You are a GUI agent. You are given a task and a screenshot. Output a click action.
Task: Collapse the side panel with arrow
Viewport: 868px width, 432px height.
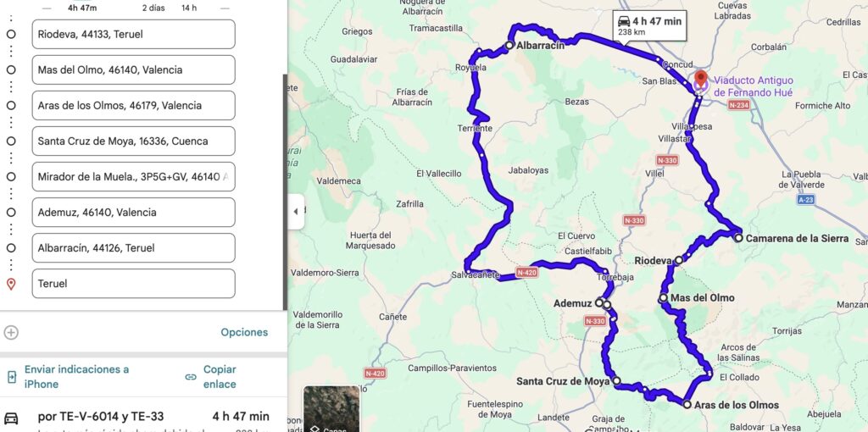coord(296,211)
